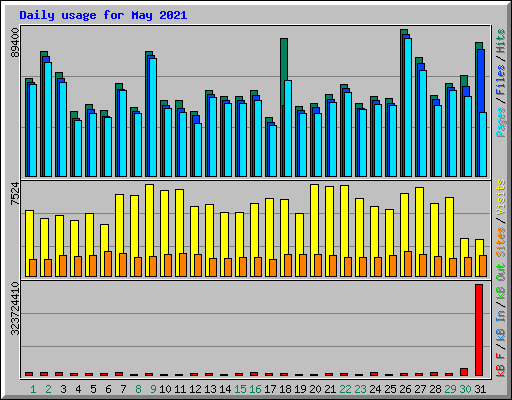Click the Files legend label
This screenshot has width=512, height=400.
(501, 80)
